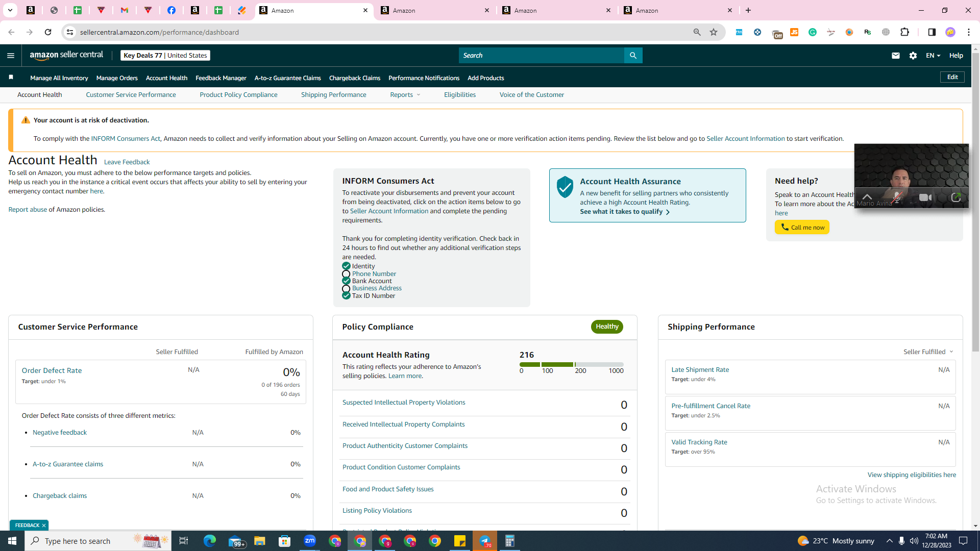This screenshot has width=980, height=551.
Task: Click the search magnifier button in Seller Central
Action: pyautogui.click(x=633, y=56)
